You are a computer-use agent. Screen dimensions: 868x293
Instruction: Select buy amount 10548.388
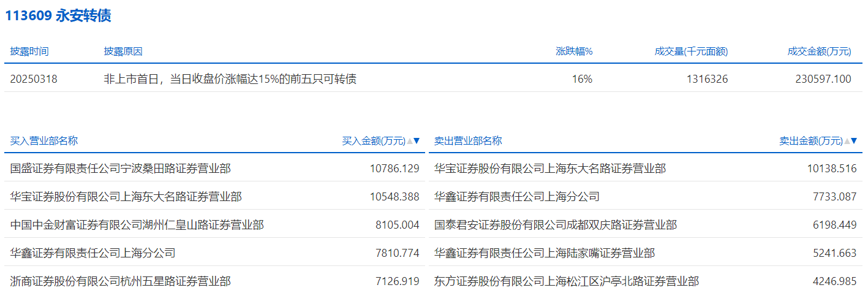point(394,196)
